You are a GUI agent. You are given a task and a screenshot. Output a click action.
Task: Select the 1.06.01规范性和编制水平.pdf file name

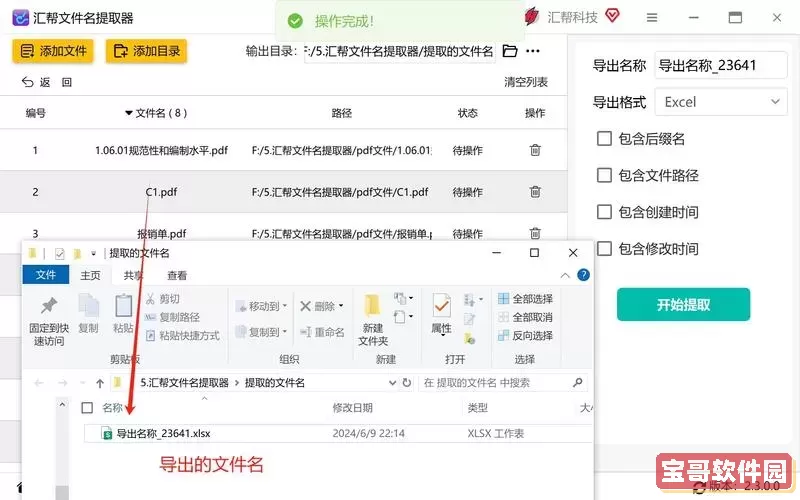click(161, 151)
